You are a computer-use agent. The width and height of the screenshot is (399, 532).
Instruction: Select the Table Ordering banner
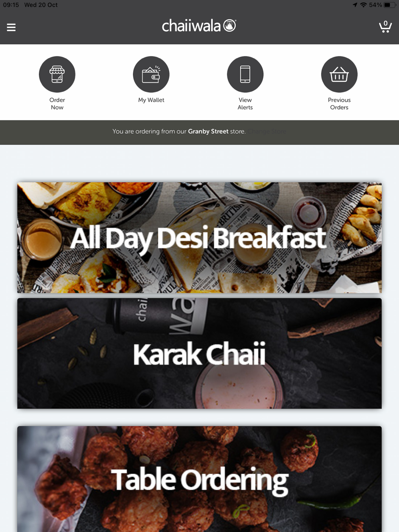click(x=199, y=479)
